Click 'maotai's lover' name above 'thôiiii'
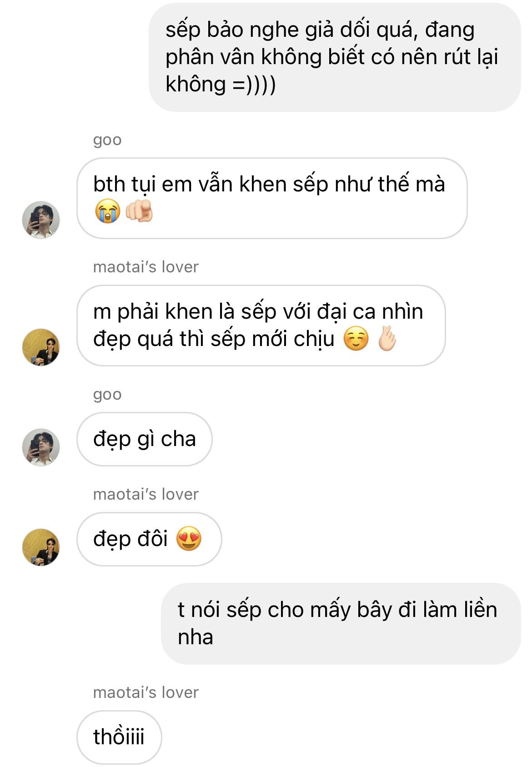Image resolution: width=532 pixels, height=767 pixels. [x=146, y=692]
